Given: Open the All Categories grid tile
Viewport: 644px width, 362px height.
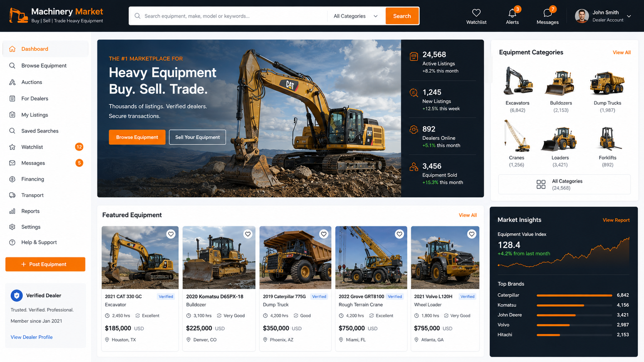Looking at the screenshot, I should (564, 184).
